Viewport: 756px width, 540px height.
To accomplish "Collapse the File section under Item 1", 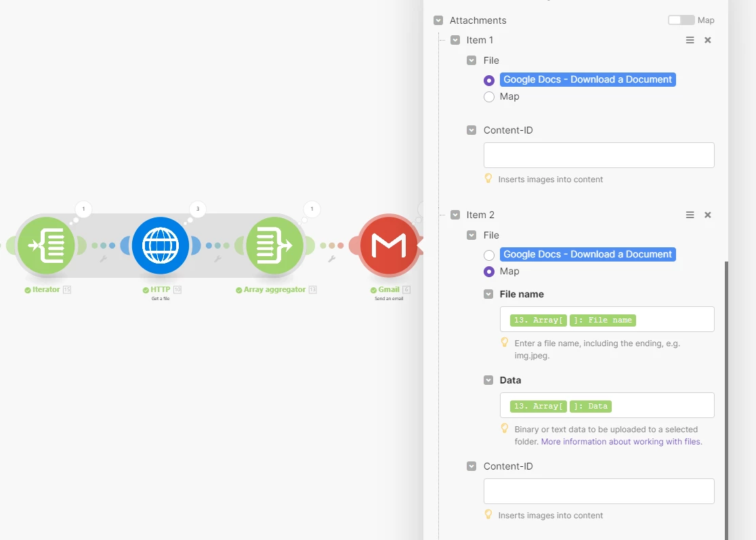I will (x=471, y=60).
